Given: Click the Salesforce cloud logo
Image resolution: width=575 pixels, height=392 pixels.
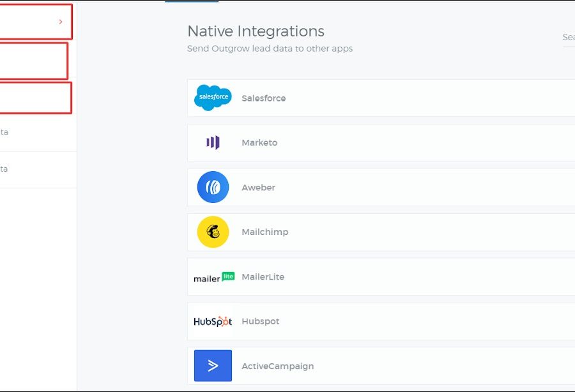Looking at the screenshot, I should (213, 98).
